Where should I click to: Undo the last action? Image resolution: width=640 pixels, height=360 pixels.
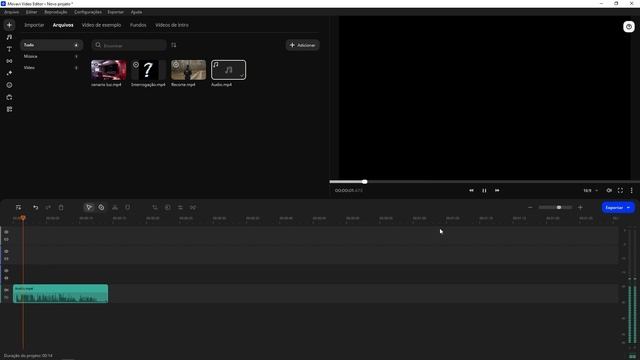click(36, 207)
